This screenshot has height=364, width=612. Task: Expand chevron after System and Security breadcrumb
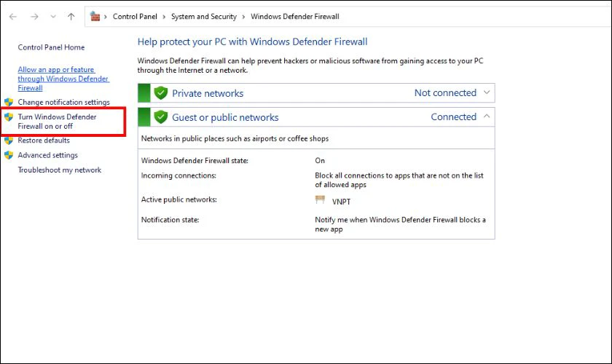coord(243,17)
